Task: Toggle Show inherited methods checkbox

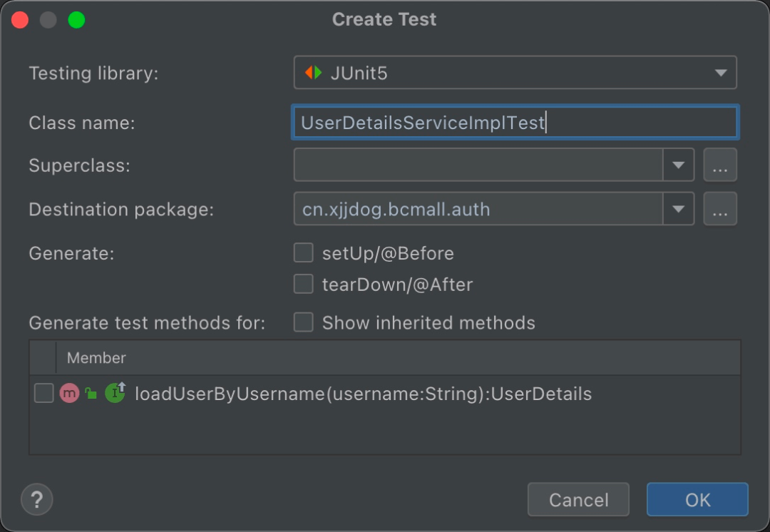Action: [304, 322]
